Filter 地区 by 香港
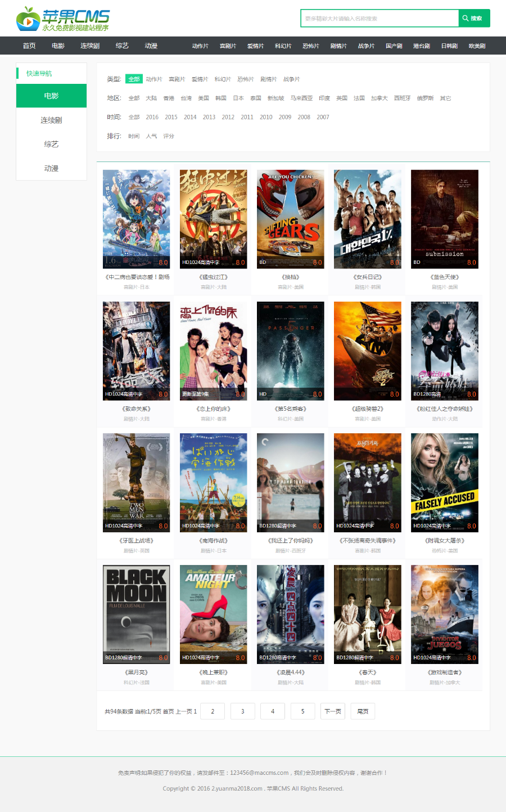This screenshot has height=812, width=506. tap(169, 98)
